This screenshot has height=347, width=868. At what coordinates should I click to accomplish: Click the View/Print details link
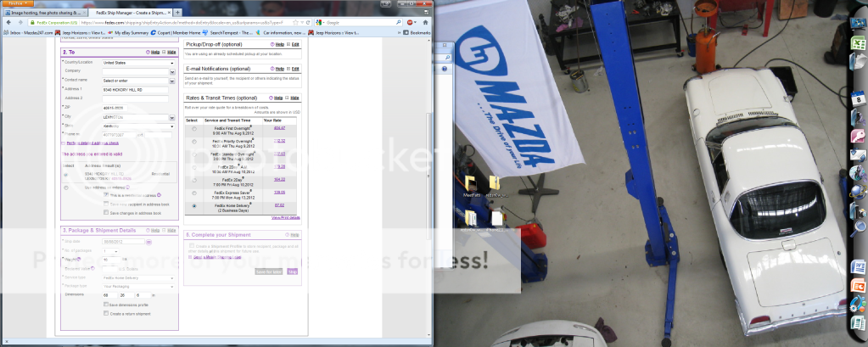(285, 218)
